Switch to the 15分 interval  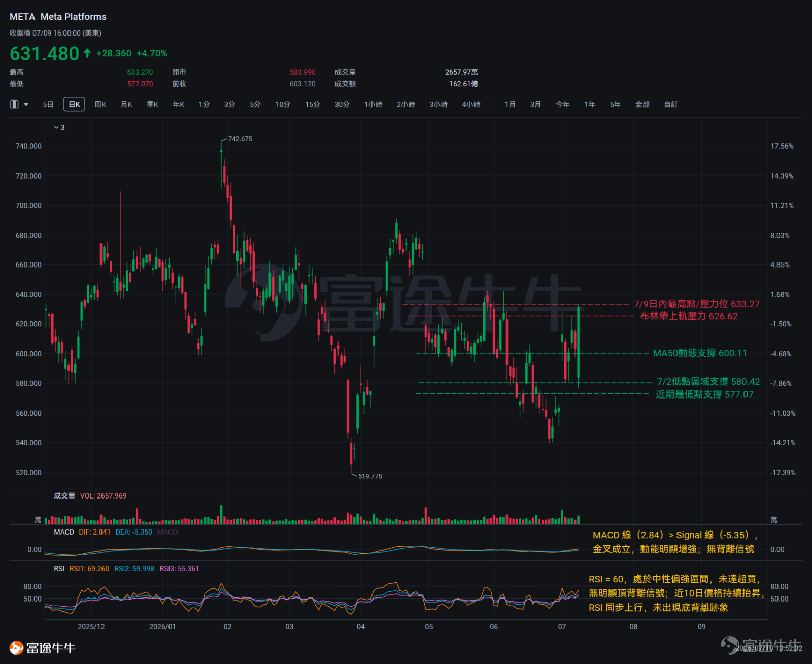pyautogui.click(x=313, y=104)
